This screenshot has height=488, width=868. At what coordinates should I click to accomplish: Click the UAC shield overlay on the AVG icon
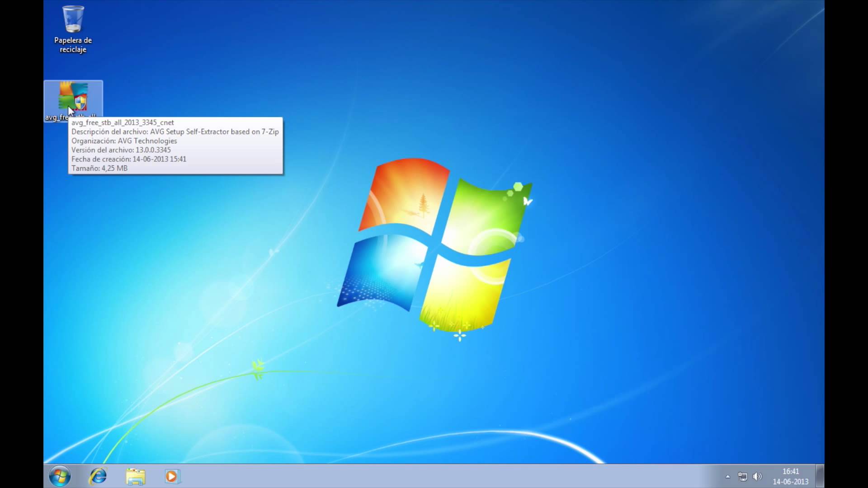click(x=80, y=103)
